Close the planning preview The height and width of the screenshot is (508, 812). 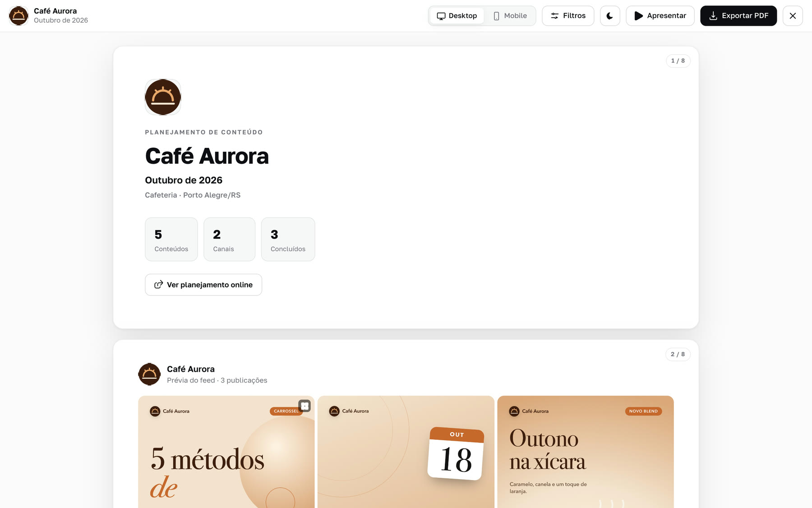(x=793, y=16)
